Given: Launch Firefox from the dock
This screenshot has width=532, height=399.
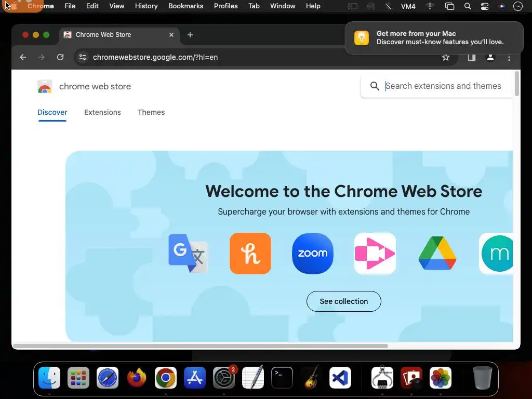Looking at the screenshot, I should pyautogui.click(x=137, y=378).
